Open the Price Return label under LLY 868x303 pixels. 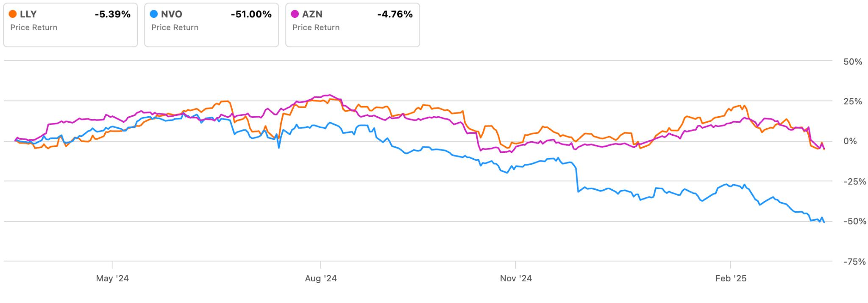tap(34, 28)
